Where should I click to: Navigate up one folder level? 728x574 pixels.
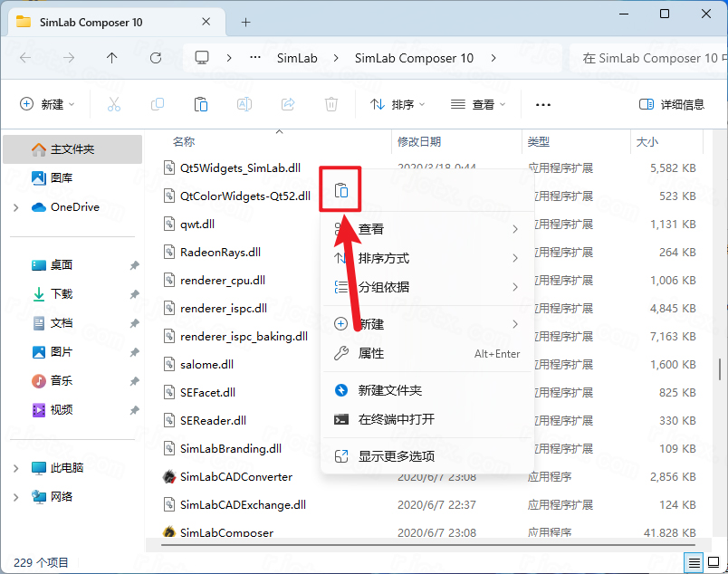112,58
